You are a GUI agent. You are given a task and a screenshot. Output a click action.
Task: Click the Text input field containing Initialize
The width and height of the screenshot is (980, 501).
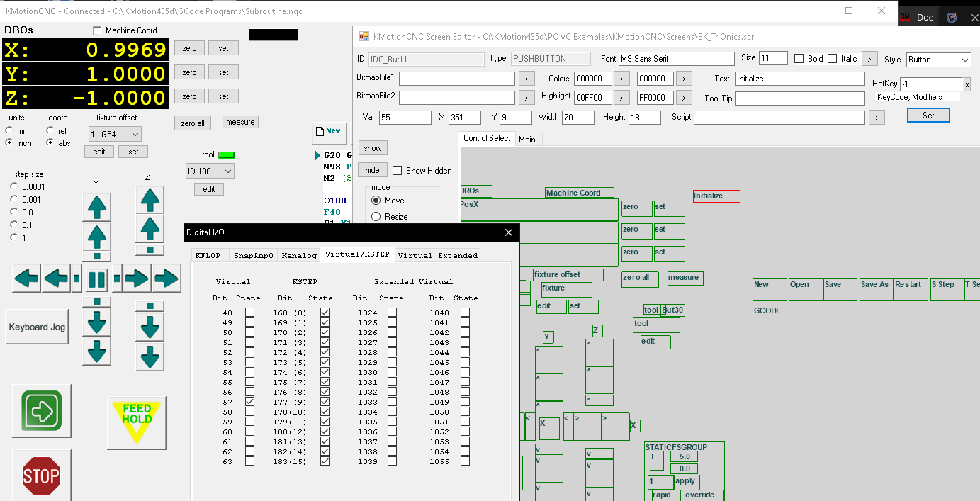tap(799, 79)
